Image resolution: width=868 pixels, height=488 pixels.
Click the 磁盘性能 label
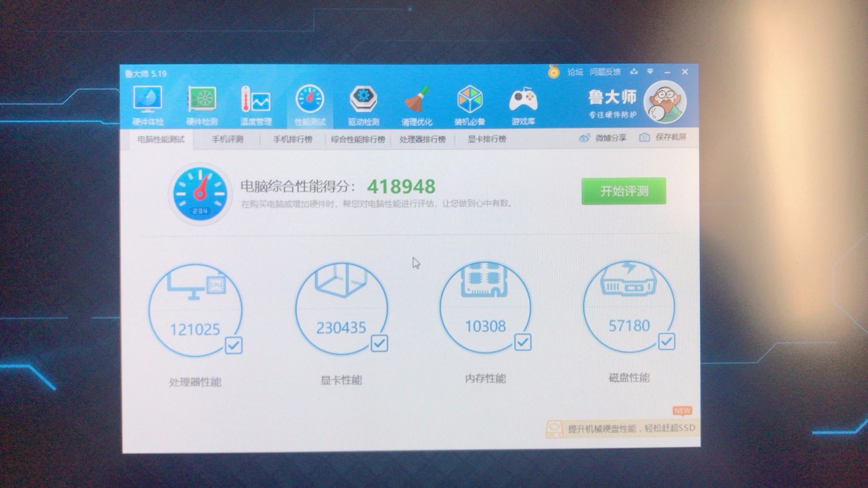click(629, 377)
